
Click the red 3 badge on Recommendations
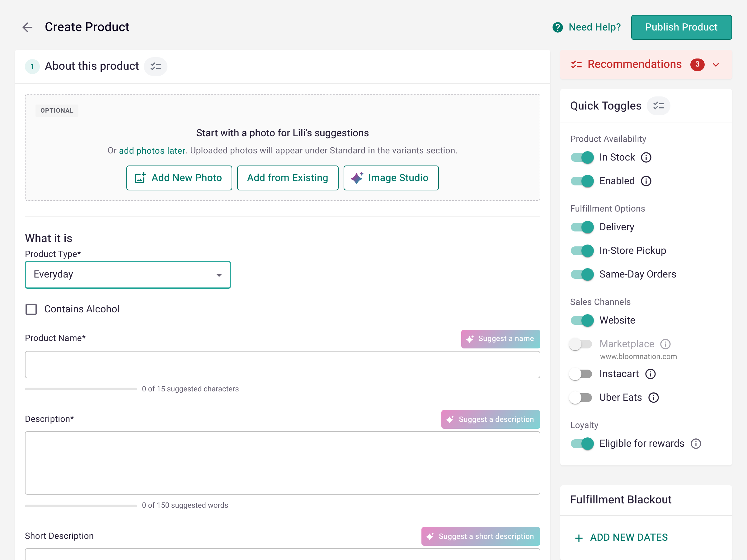pos(698,64)
